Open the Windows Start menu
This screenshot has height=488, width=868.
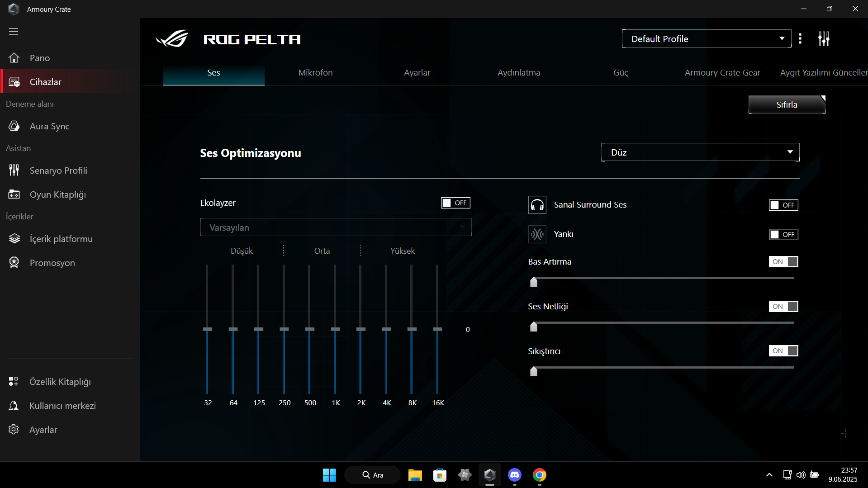(x=329, y=475)
